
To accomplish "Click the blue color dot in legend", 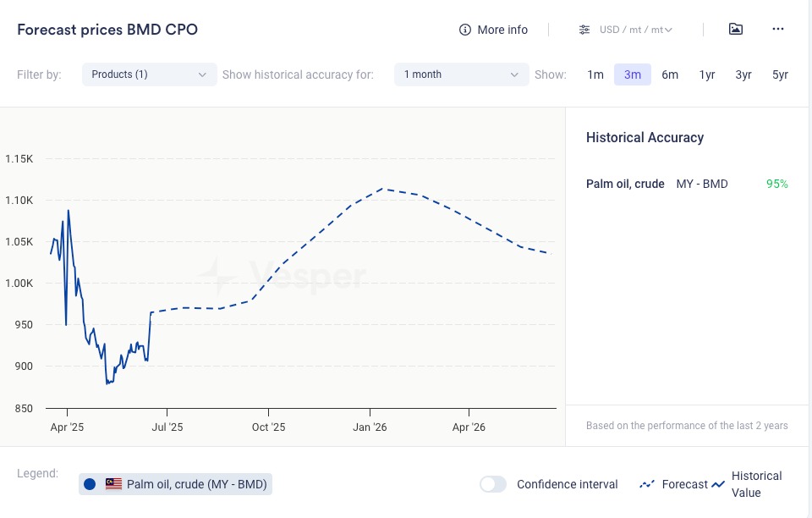I will click(90, 484).
